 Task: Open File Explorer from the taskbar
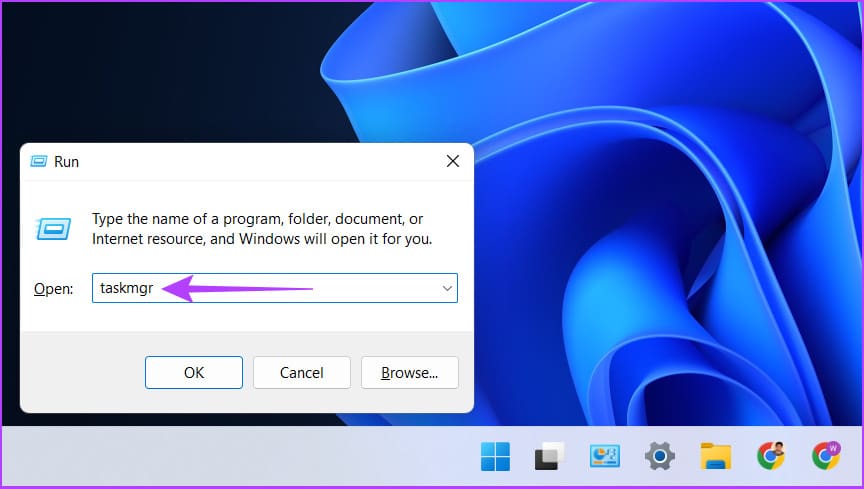(716, 456)
